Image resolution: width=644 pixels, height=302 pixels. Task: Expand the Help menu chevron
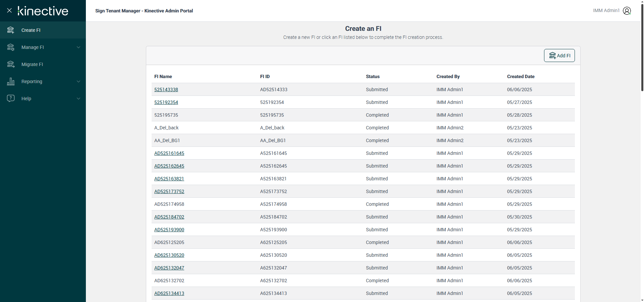pos(78,99)
